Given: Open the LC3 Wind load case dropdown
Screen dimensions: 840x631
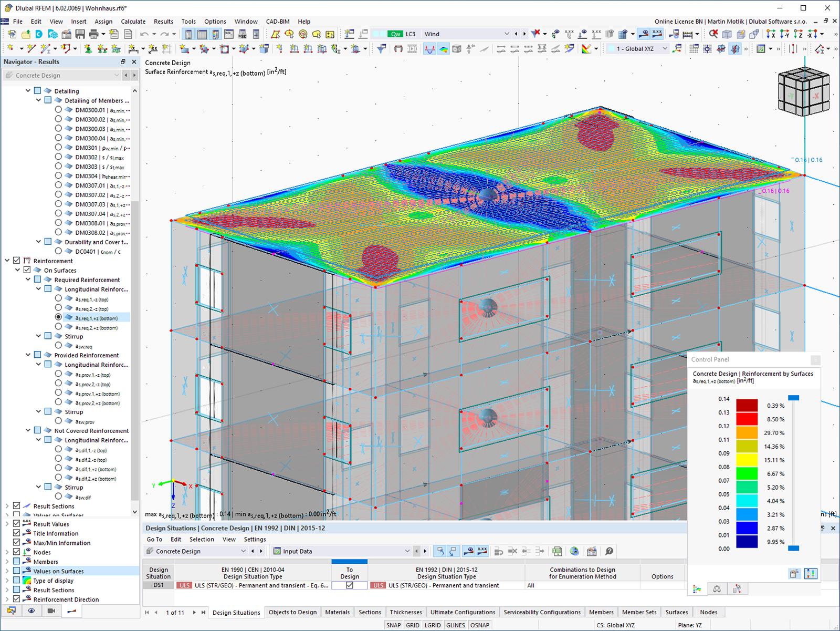Looking at the screenshot, I should pyautogui.click(x=507, y=34).
